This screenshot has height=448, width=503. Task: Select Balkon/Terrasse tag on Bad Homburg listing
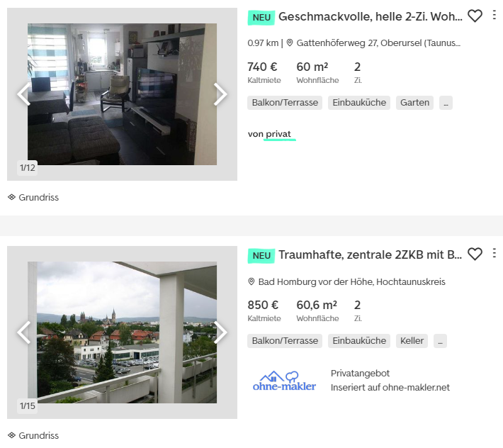click(x=285, y=341)
